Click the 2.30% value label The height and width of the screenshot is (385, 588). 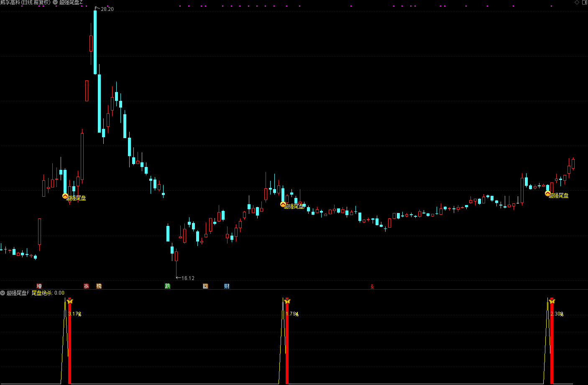point(557,314)
